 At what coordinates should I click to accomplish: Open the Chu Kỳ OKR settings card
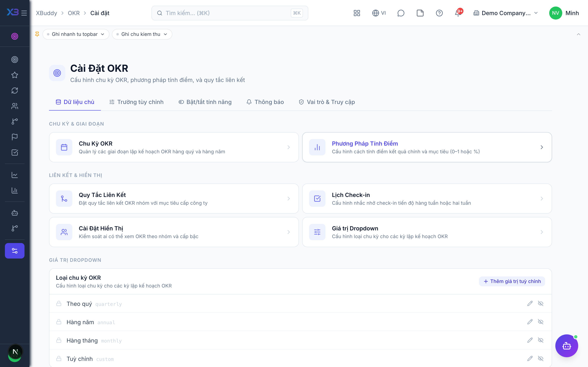click(x=174, y=147)
